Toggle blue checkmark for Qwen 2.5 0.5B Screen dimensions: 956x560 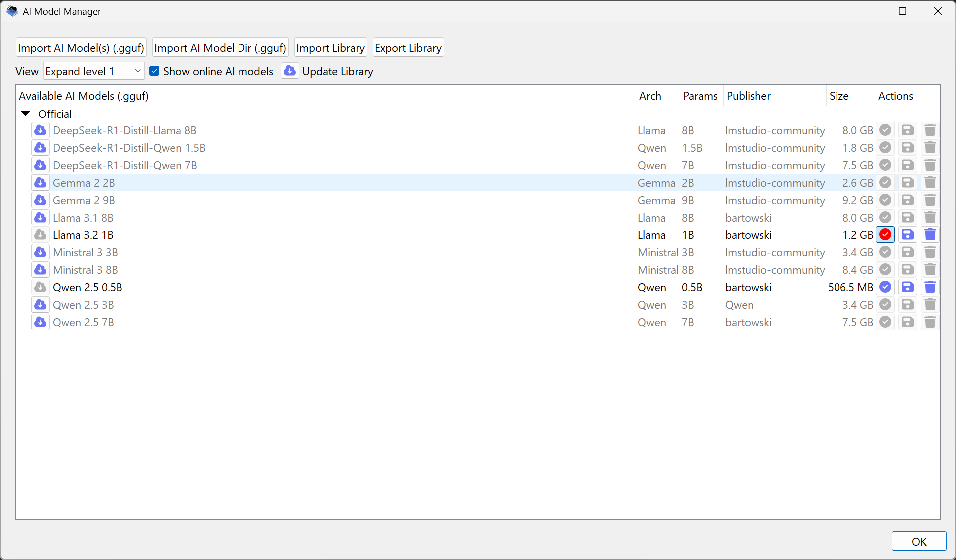click(885, 287)
